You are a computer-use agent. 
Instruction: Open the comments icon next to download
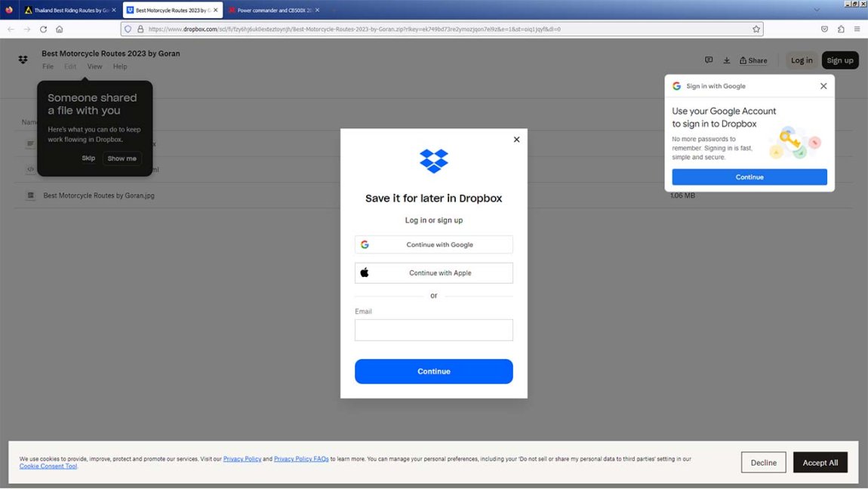click(x=708, y=60)
